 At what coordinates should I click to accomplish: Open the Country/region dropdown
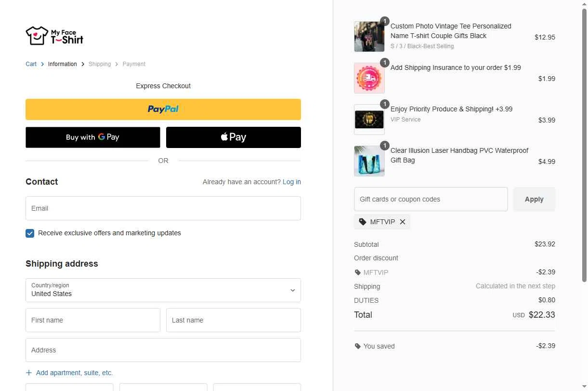point(163,290)
